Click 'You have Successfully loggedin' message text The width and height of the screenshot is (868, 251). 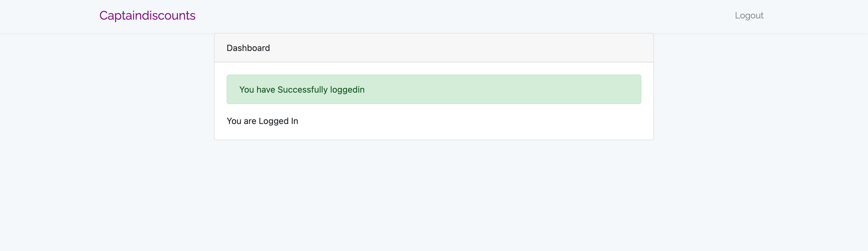pyautogui.click(x=302, y=89)
